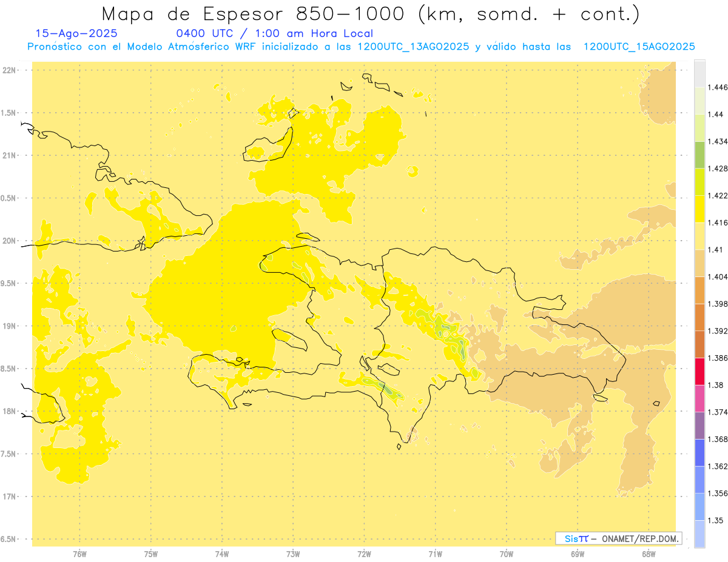Click the legend value '1.368'

click(717, 439)
